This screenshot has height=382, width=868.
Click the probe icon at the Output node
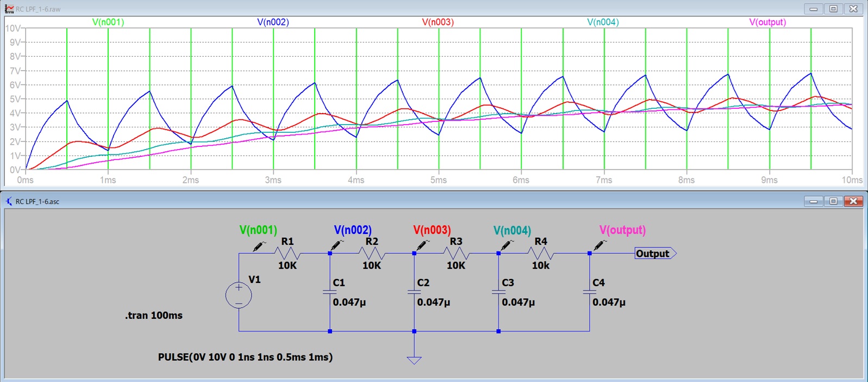click(600, 245)
